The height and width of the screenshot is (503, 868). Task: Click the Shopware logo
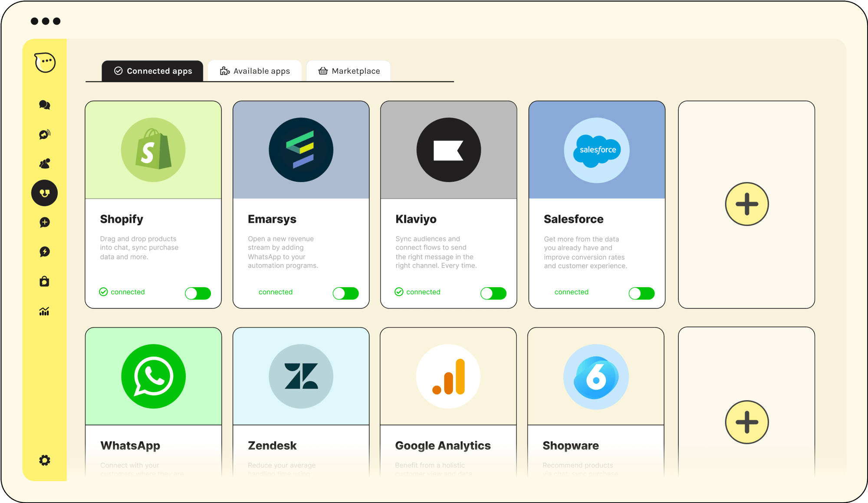[596, 376]
